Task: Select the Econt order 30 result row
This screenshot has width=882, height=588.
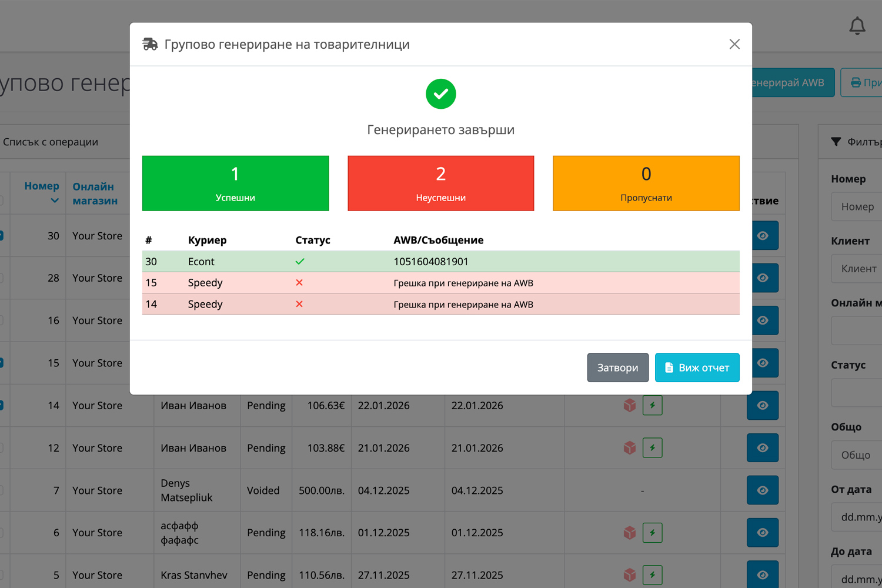Action: tap(440, 262)
